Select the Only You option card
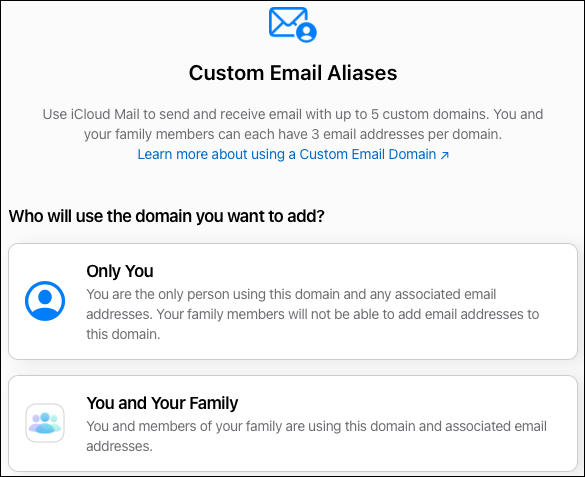 pyautogui.click(x=293, y=301)
